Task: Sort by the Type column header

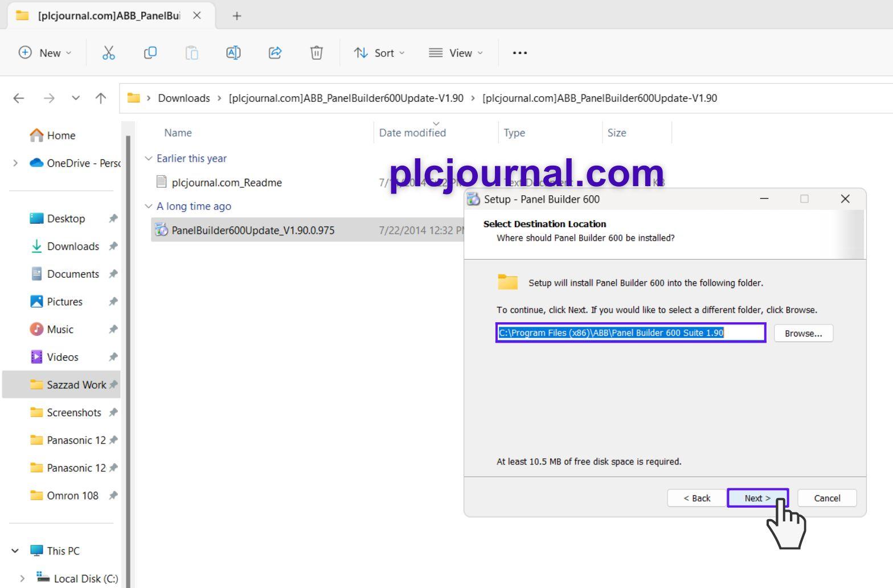Action: pyautogui.click(x=514, y=133)
